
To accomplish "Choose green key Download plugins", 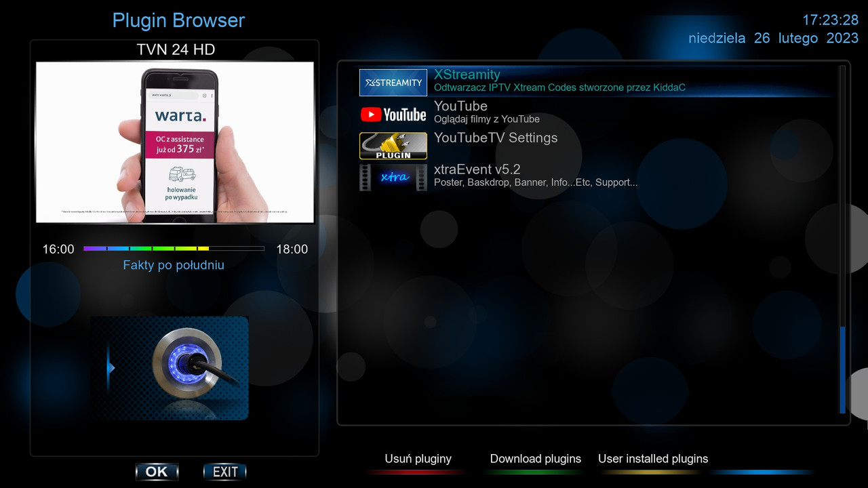I will click(536, 459).
